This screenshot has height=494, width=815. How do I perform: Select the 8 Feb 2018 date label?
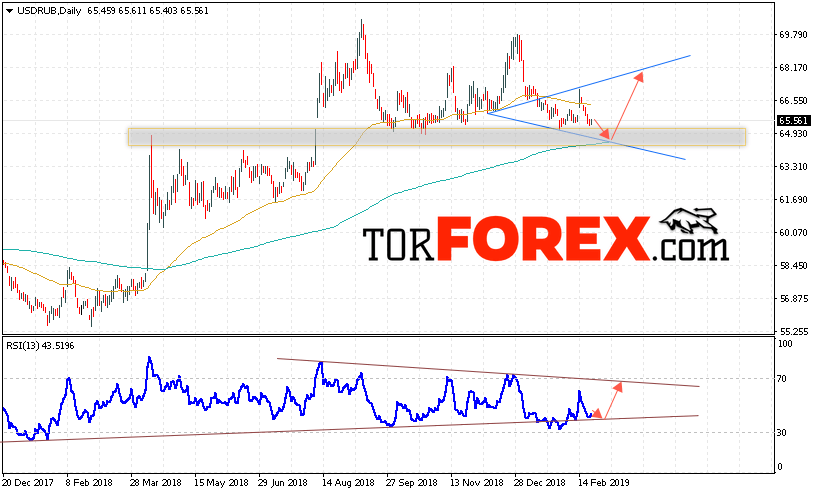coord(89,483)
